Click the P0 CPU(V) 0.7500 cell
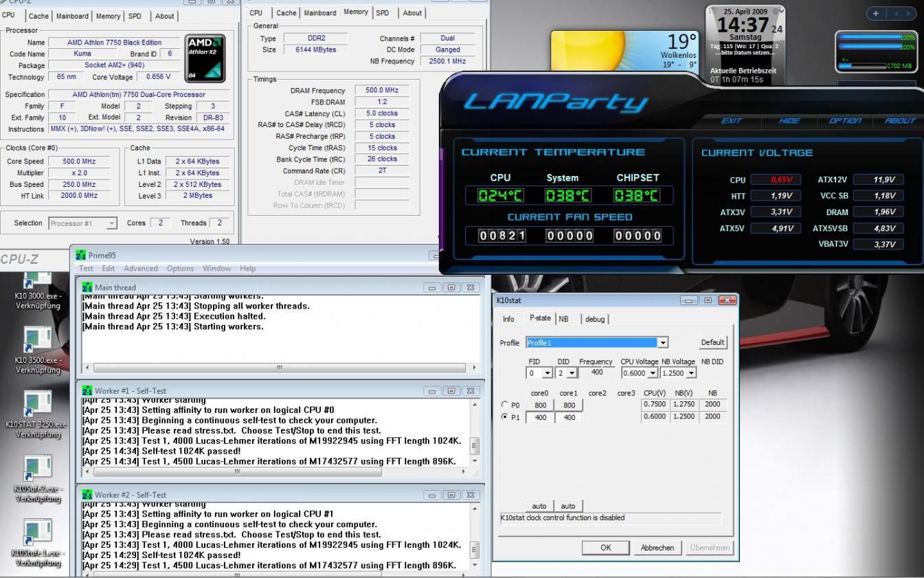The image size is (924, 578). (654, 405)
